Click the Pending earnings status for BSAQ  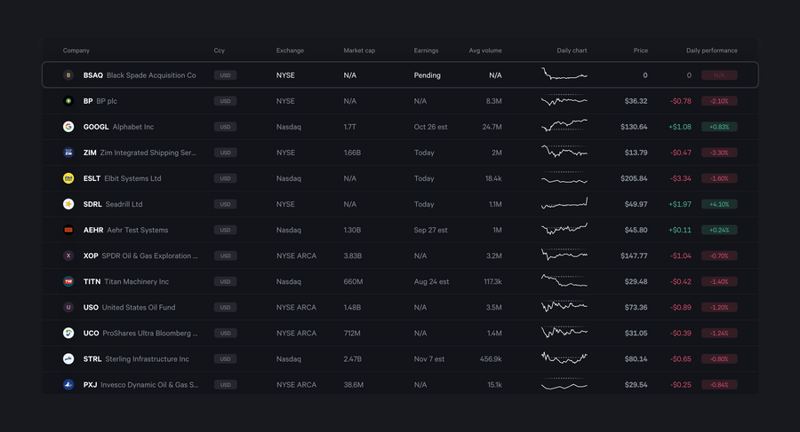pos(427,75)
